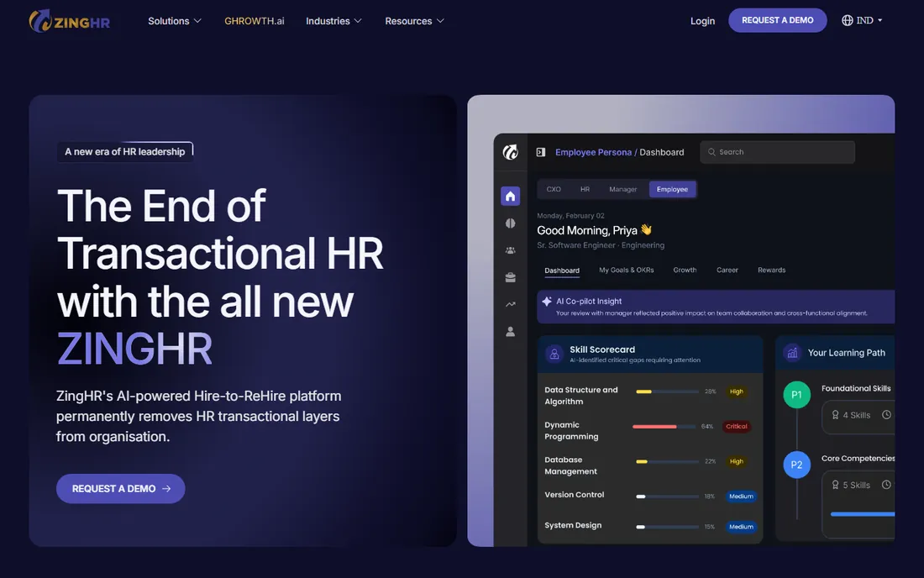Switch to the HR persona tab

[x=585, y=189]
